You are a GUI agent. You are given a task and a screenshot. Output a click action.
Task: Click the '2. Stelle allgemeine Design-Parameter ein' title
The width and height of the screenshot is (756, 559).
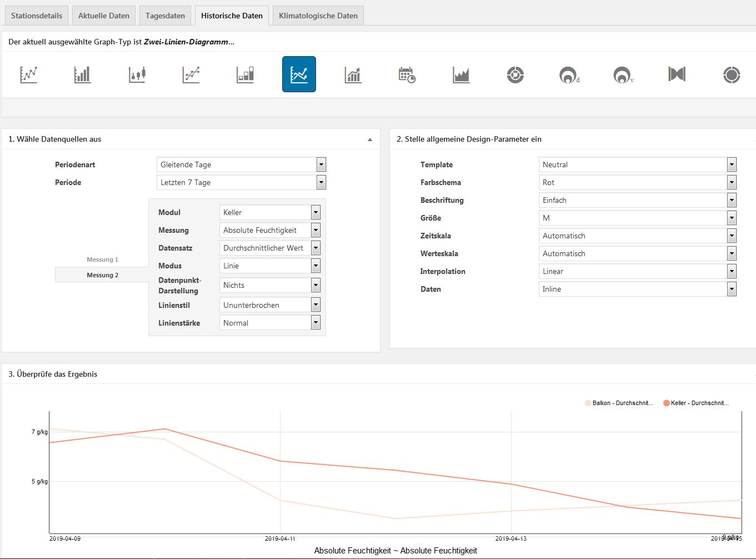click(x=469, y=139)
